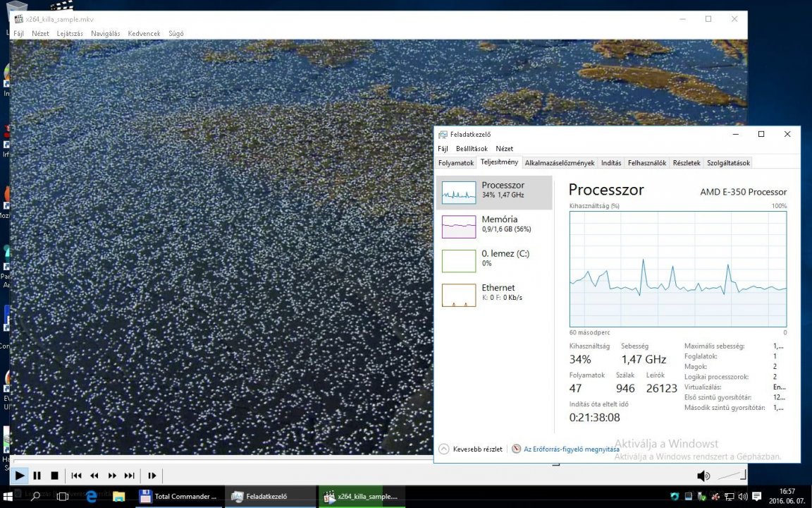The width and height of the screenshot is (812, 508).
Task: Open the Súgó menu
Action: coord(176,33)
